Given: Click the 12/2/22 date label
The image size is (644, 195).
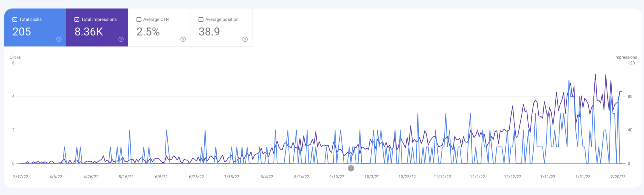Looking at the screenshot, I should click(477, 177).
